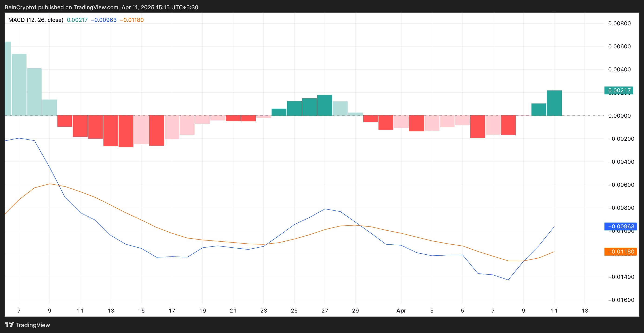Click the green histogram value 0.00217 in legend
644x333 pixels.
pyautogui.click(x=77, y=20)
